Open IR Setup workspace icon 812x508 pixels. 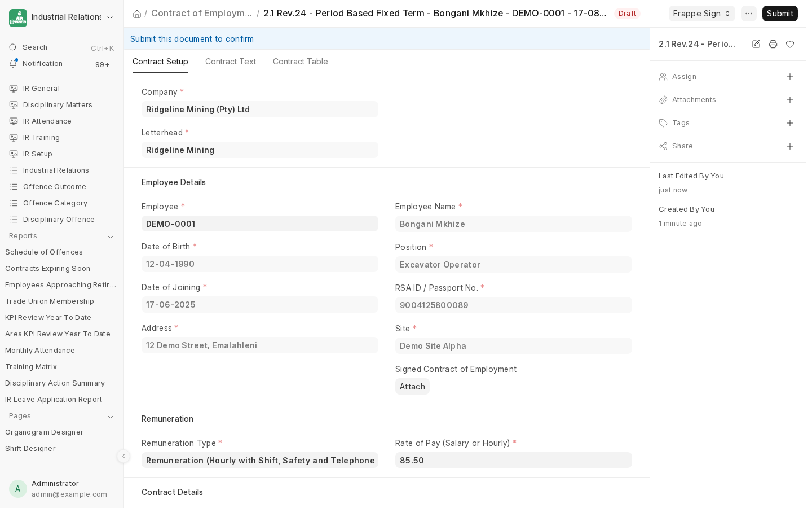coord(14,154)
